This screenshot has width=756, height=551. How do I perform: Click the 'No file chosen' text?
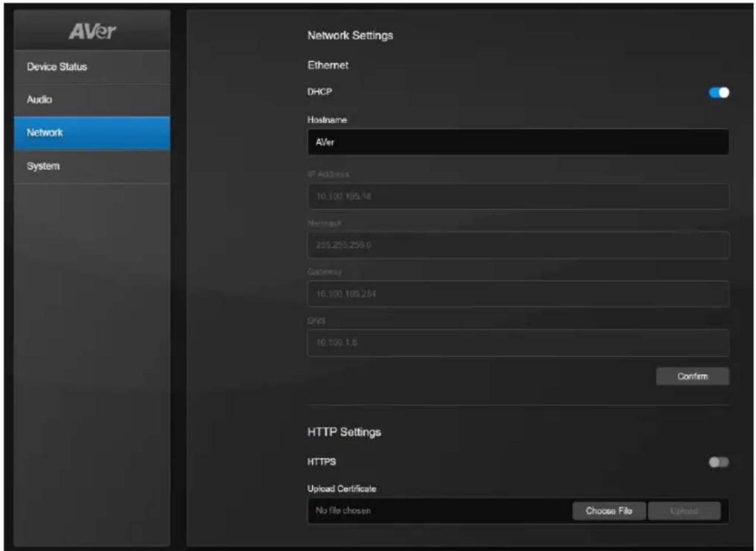point(343,511)
